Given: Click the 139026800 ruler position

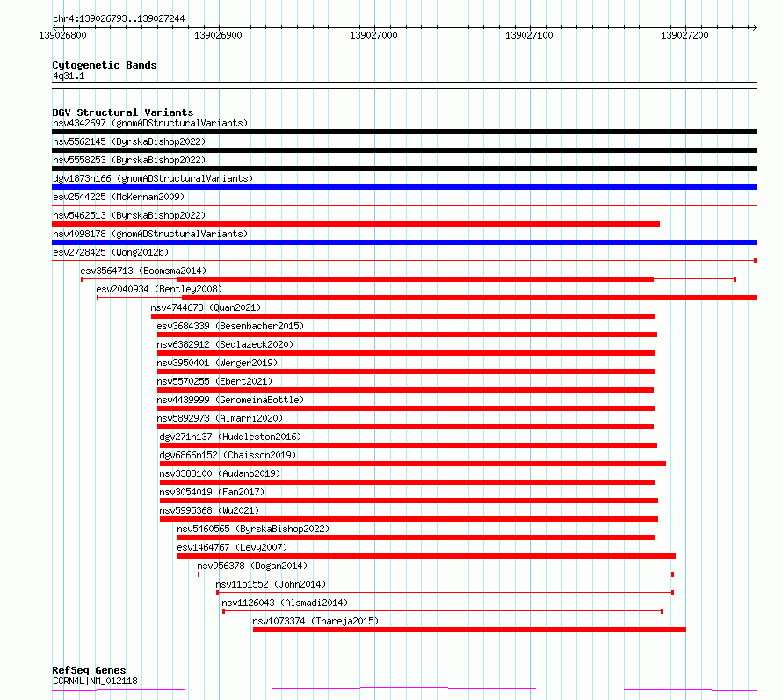Looking at the screenshot, I should click(x=63, y=35).
